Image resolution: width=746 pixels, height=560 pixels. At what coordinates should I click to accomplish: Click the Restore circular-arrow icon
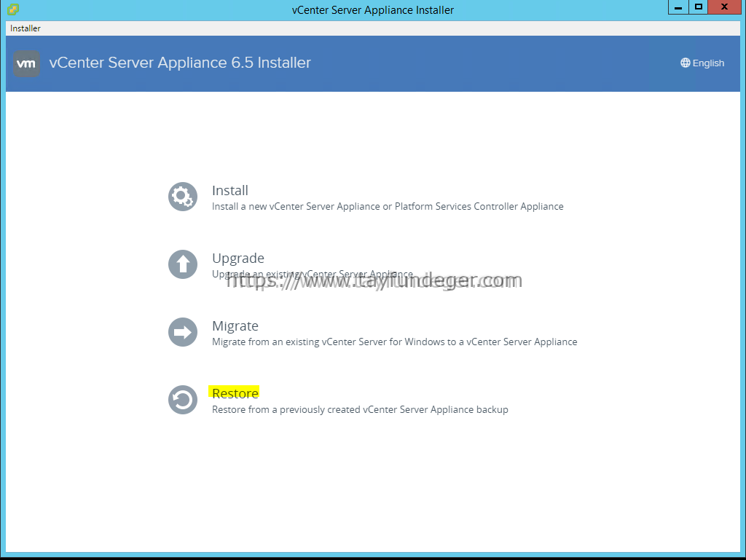183,400
